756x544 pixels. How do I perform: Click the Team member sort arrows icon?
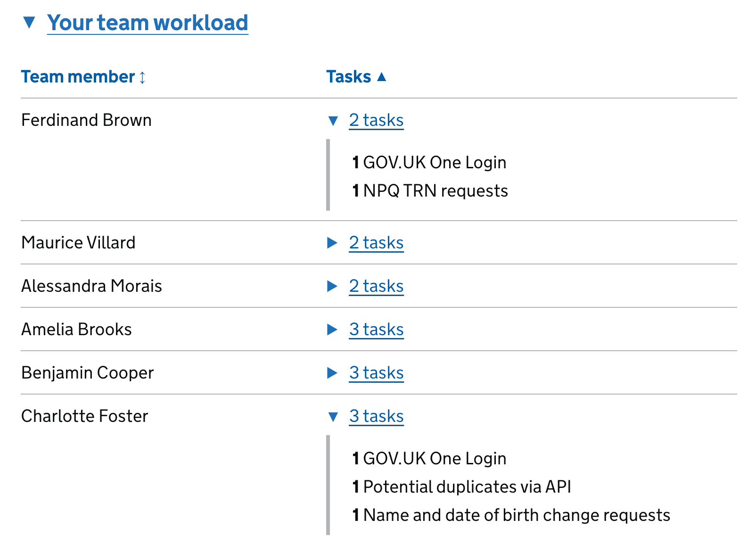click(x=142, y=77)
